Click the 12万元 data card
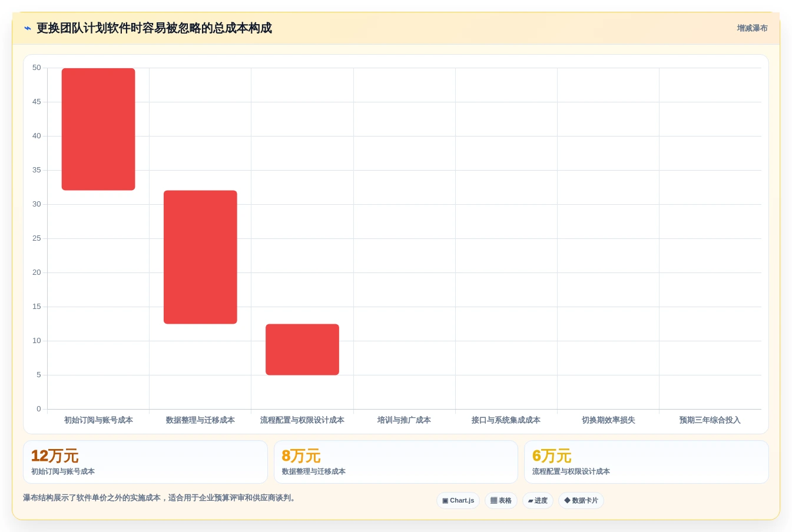This screenshot has width=792, height=532. [145, 462]
